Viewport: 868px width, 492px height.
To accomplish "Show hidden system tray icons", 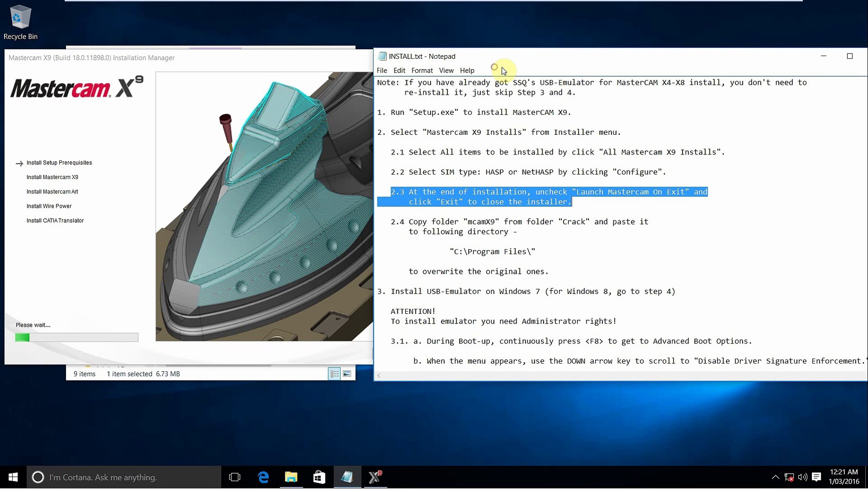I will point(775,477).
